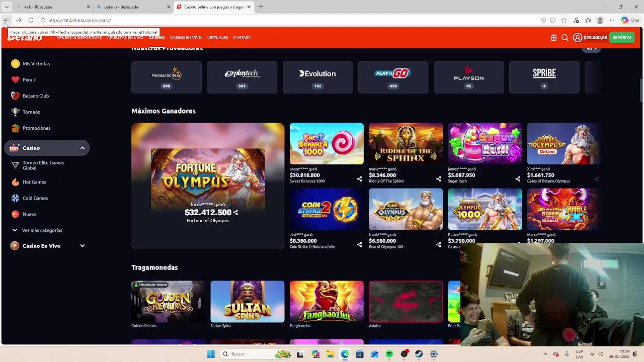Open Riddle of the Sphinx thumbnail
644x362 pixels.
tap(406, 144)
